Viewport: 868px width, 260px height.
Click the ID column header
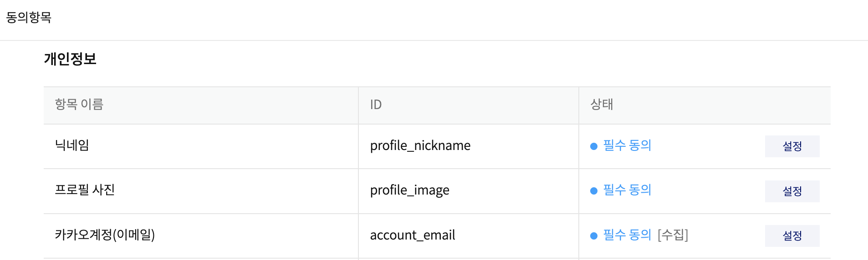[x=376, y=105]
